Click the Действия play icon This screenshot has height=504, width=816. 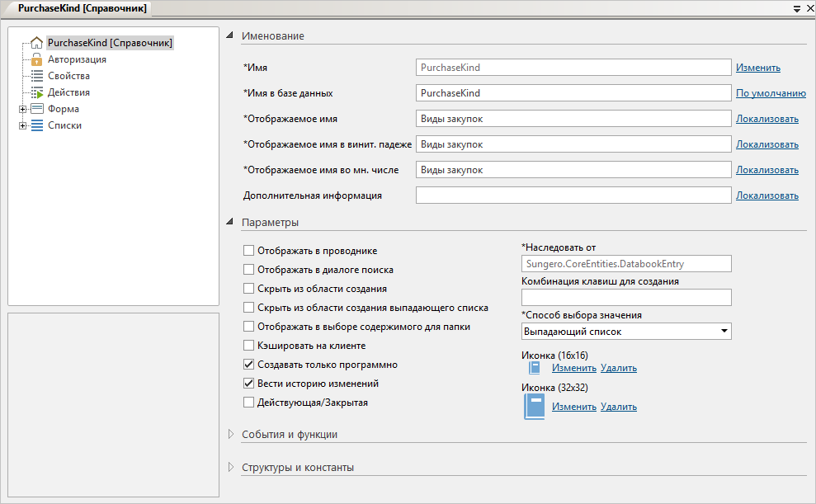coord(36,92)
